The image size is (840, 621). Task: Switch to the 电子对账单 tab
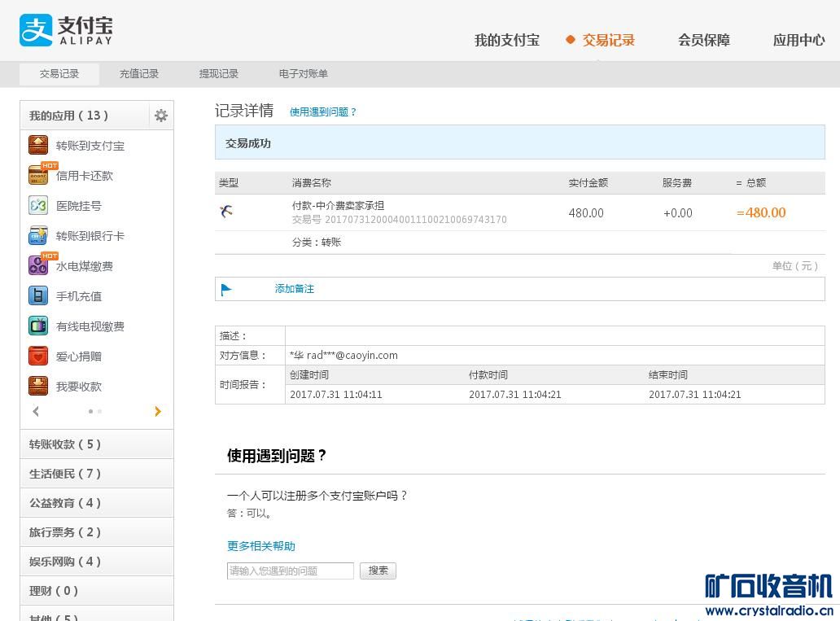(x=303, y=74)
